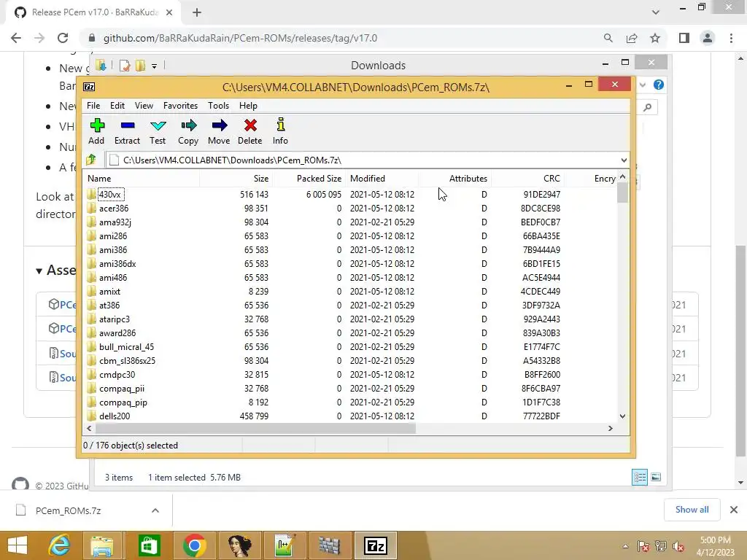The width and height of the screenshot is (747, 560).
Task: Click the 7-Zip vertical scrollbar thumb
Action: 622,192
